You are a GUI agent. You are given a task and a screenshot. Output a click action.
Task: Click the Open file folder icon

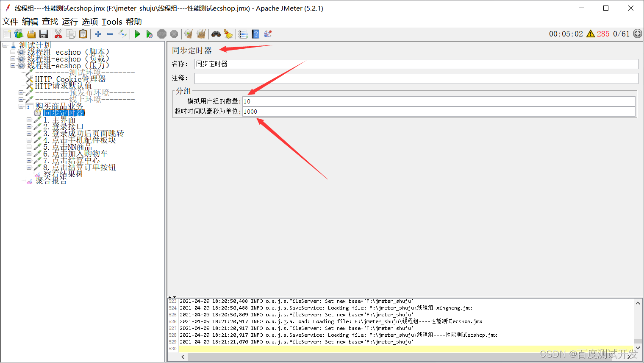click(31, 34)
